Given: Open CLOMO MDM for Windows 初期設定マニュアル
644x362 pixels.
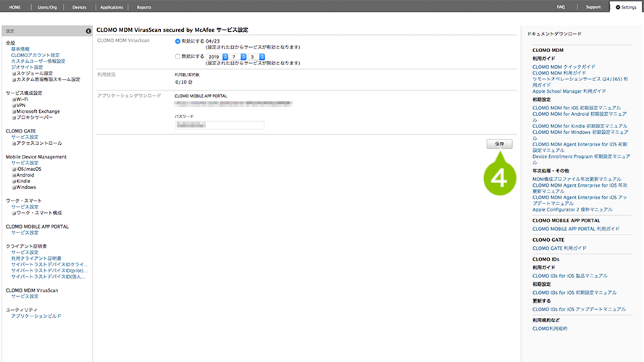Looking at the screenshot, I should (x=580, y=135).
